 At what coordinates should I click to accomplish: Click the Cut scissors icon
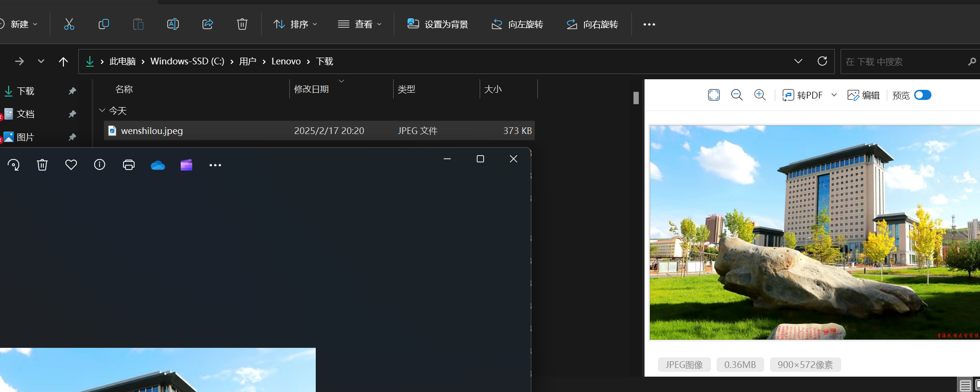pyautogui.click(x=69, y=24)
